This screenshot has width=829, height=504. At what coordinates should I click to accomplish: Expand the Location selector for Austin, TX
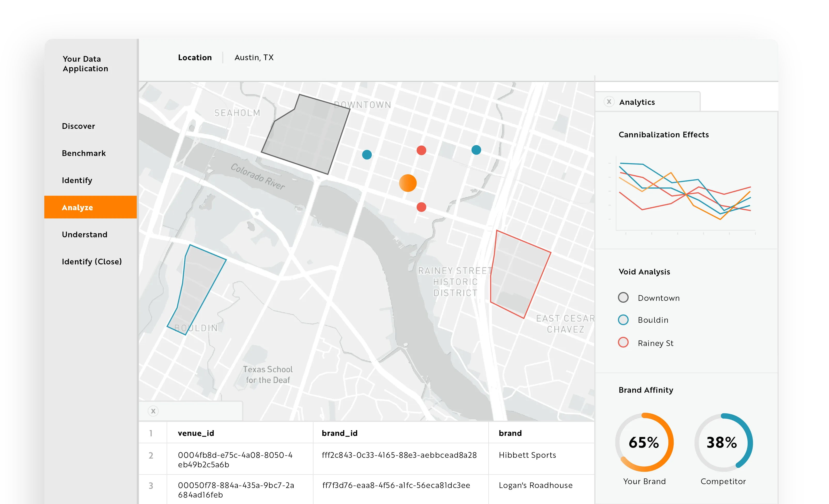point(254,58)
